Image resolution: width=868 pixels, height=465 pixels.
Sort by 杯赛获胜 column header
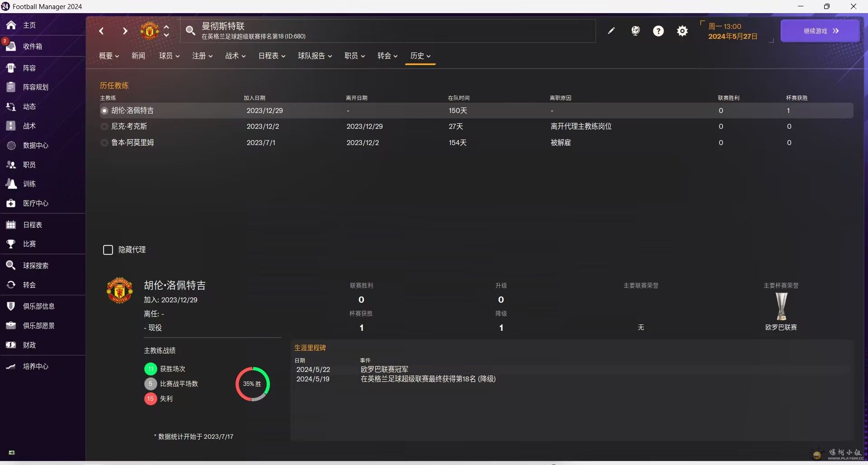point(797,98)
